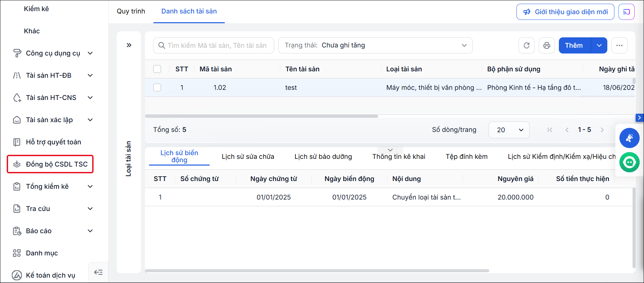Expand the Loại tài sản panel arrows
Image resolution: width=644 pixels, height=283 pixels.
click(129, 45)
